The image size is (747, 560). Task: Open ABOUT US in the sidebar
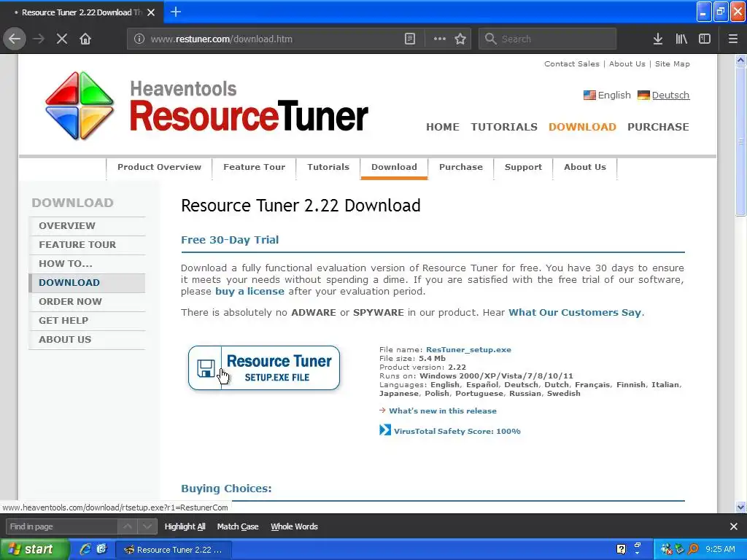(x=87, y=340)
